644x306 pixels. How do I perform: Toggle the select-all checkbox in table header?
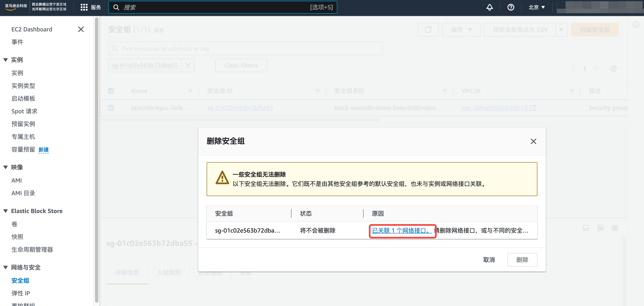[x=111, y=91]
